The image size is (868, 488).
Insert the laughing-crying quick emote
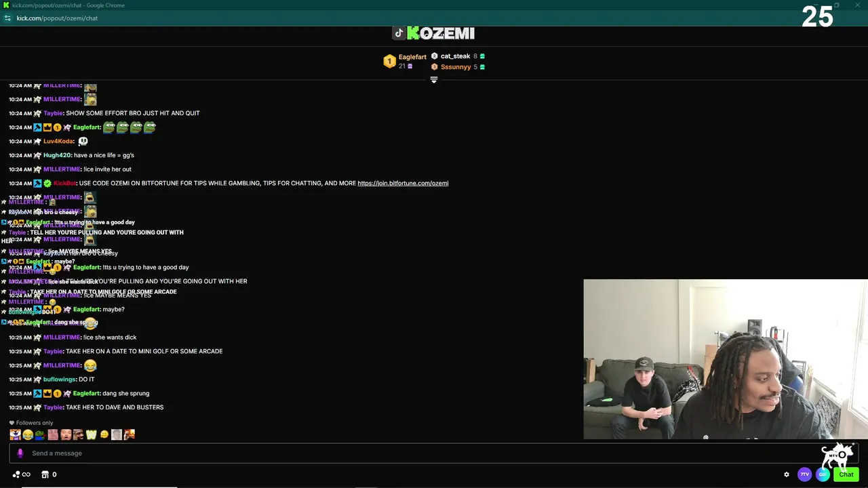[28, 434]
